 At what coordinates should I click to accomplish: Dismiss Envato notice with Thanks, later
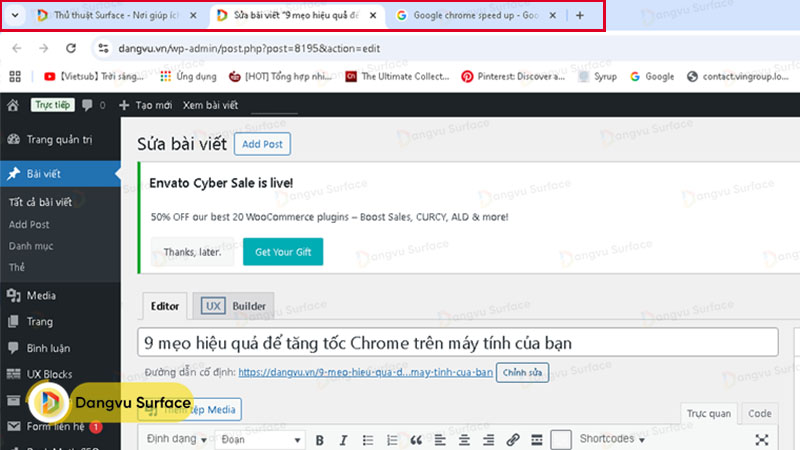click(x=192, y=252)
